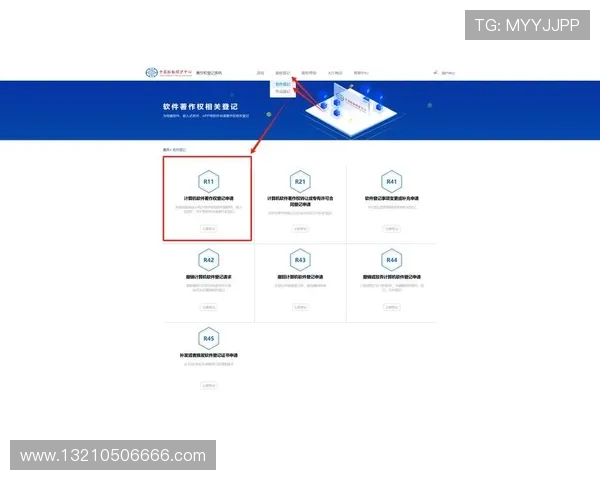600x480 pixels.
Task: Click the bold title below R45
Action: (x=209, y=355)
